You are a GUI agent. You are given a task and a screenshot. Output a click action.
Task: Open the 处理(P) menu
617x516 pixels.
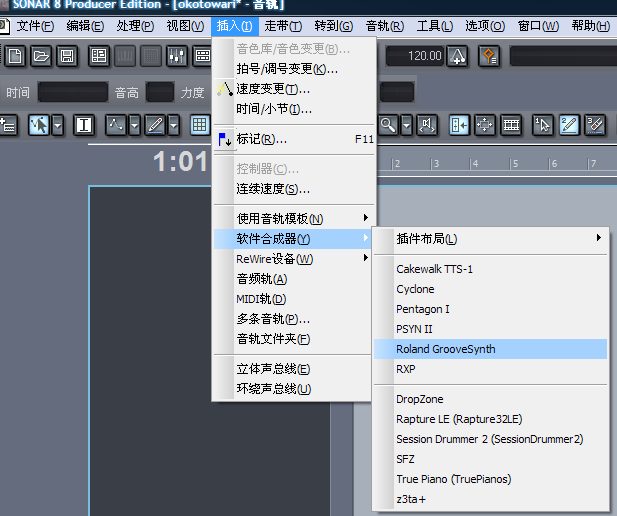pyautogui.click(x=135, y=26)
